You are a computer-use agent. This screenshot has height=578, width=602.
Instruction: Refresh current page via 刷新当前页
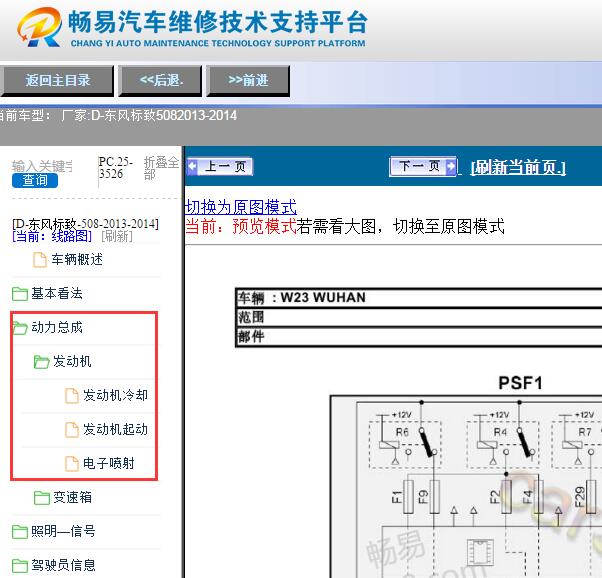[518, 167]
